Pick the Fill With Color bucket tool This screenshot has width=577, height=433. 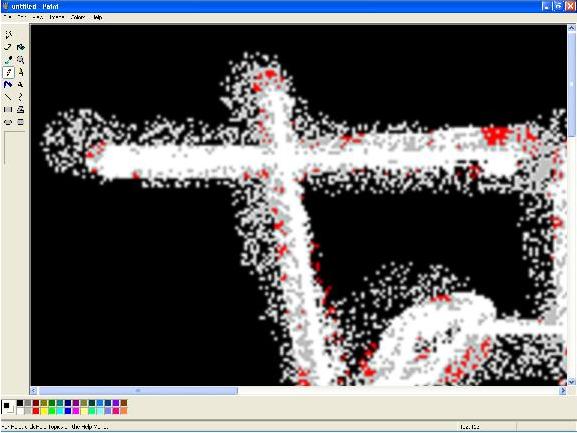coord(21,47)
